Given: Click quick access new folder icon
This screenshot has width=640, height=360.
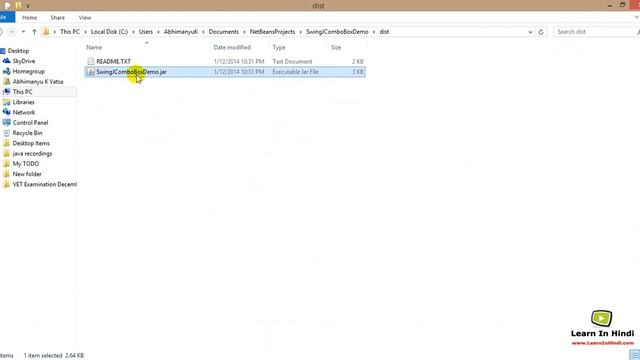Looking at the screenshot, I should (18, 6).
